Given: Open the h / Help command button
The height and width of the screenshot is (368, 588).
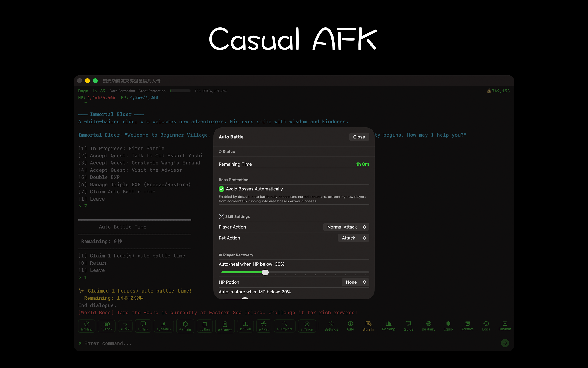Looking at the screenshot, I should coord(87,326).
